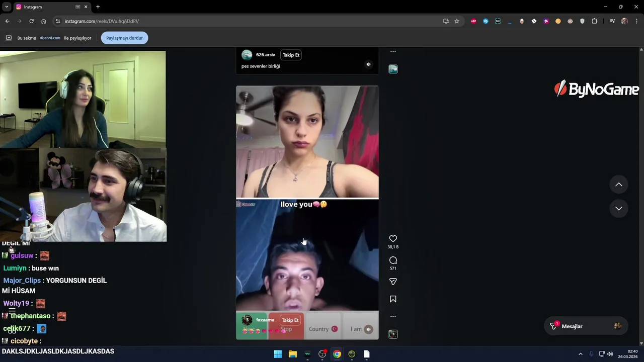Screen dimensions: 644x362
Task: Open the Shazam extension icon
Action: tap(486, 21)
